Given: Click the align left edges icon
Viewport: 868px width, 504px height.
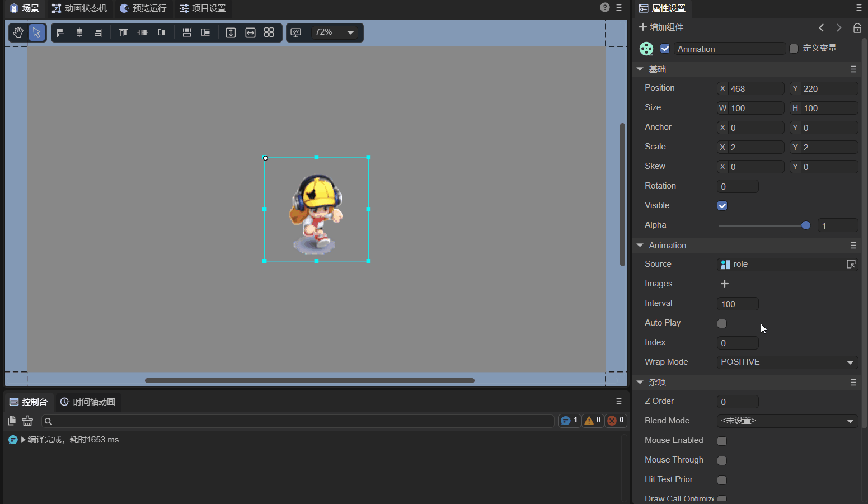Looking at the screenshot, I should tap(61, 32).
